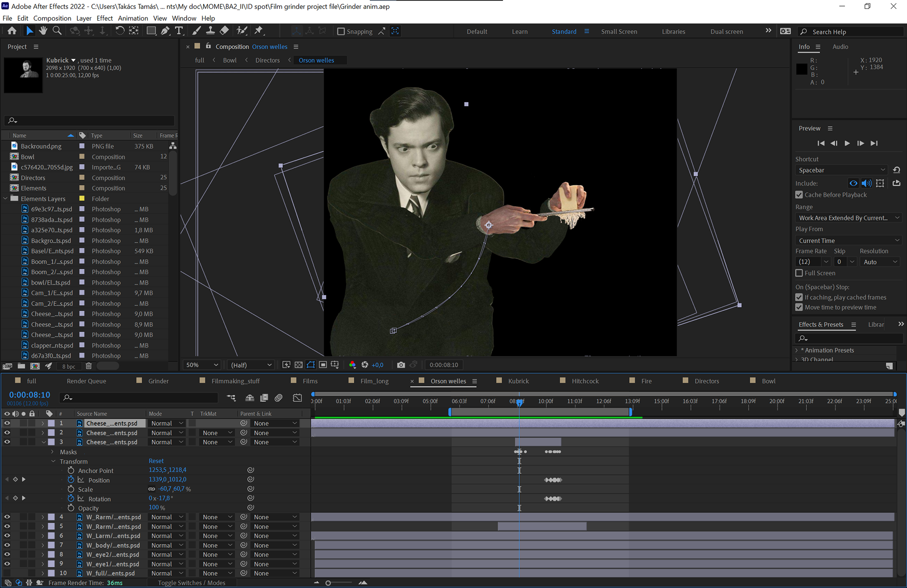The height and width of the screenshot is (588, 907).
Task: Enable the Snapping checkbox
Action: 341,31
